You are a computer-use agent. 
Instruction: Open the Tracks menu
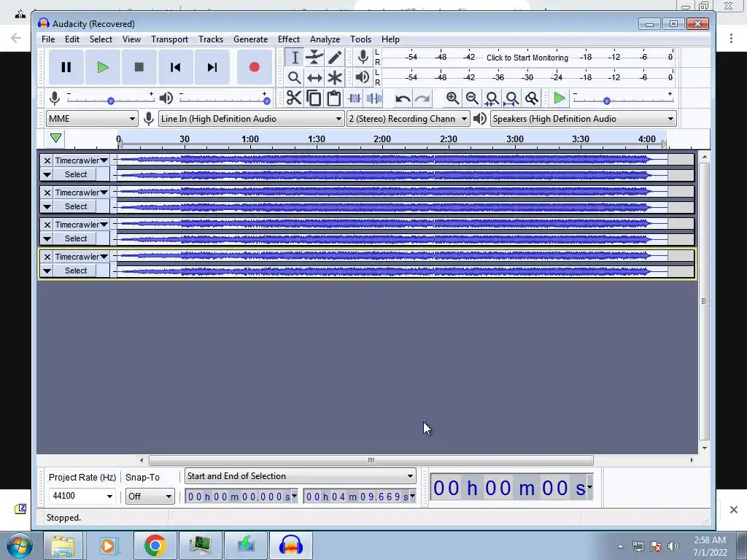pyautogui.click(x=211, y=39)
